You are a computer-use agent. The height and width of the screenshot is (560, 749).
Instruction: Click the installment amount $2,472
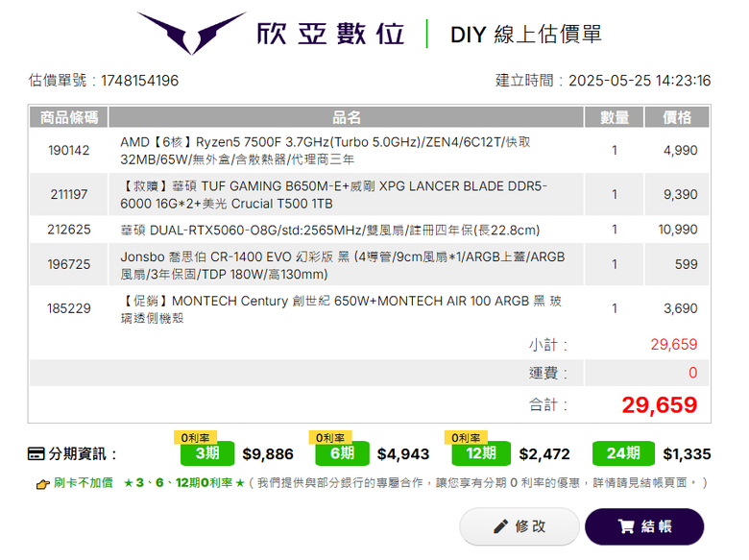point(544,454)
